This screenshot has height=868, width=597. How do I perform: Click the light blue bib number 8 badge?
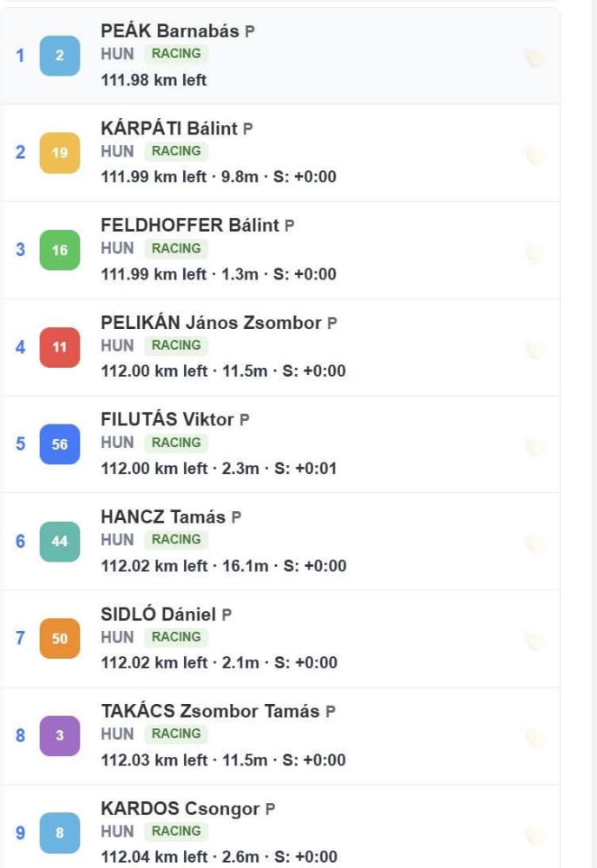tap(60, 832)
